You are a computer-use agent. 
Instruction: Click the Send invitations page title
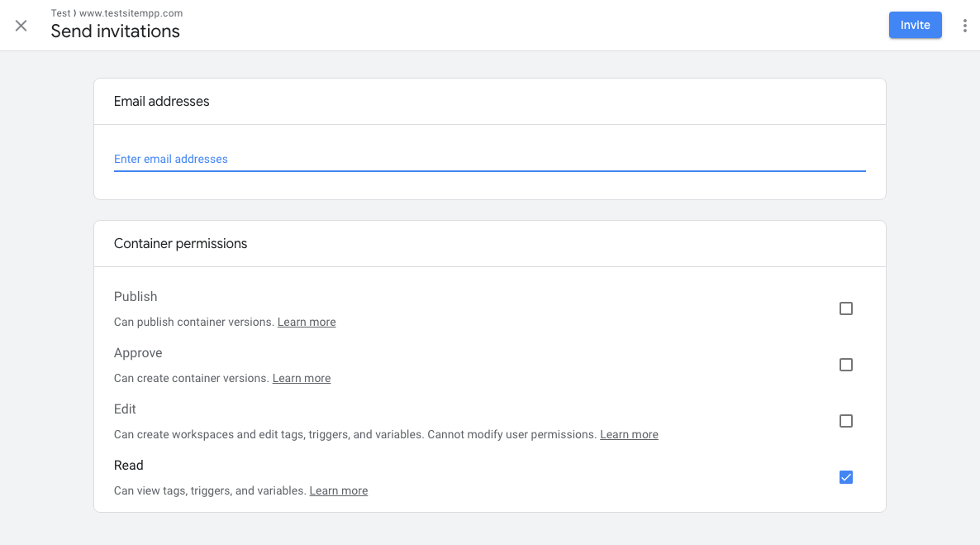[115, 31]
